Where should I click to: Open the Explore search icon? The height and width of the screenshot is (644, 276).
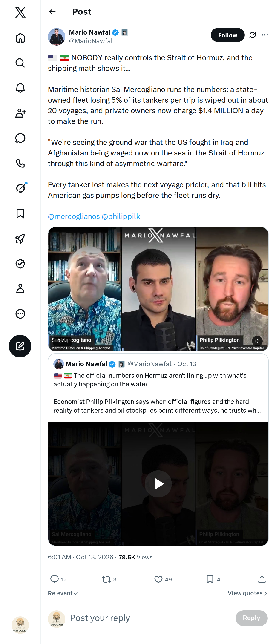pyautogui.click(x=20, y=63)
